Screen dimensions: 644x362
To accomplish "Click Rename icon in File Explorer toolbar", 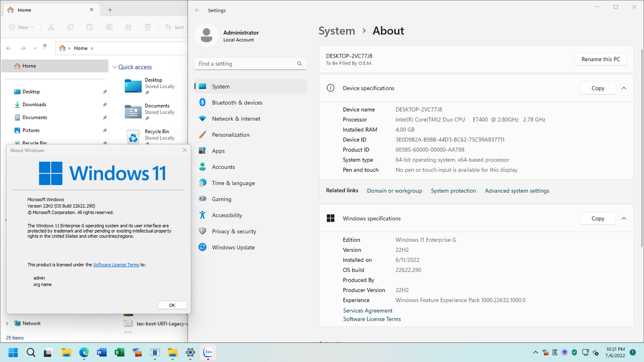I will 109,27.
